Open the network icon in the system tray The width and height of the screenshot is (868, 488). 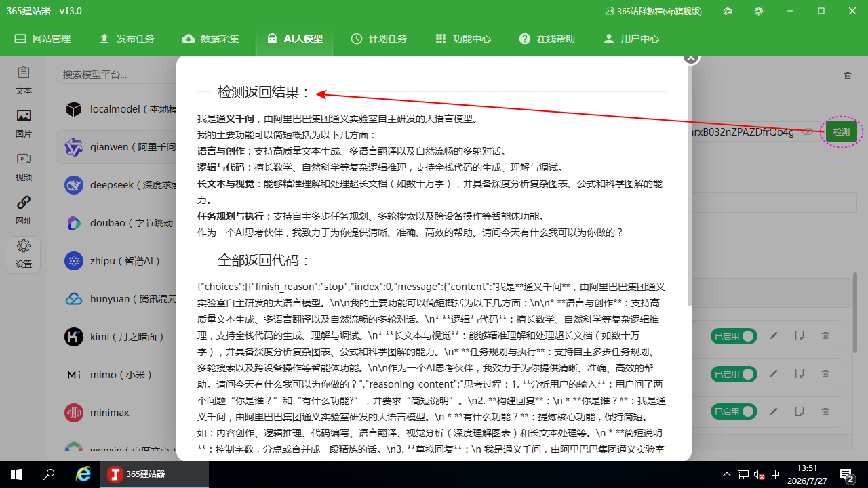point(743,474)
